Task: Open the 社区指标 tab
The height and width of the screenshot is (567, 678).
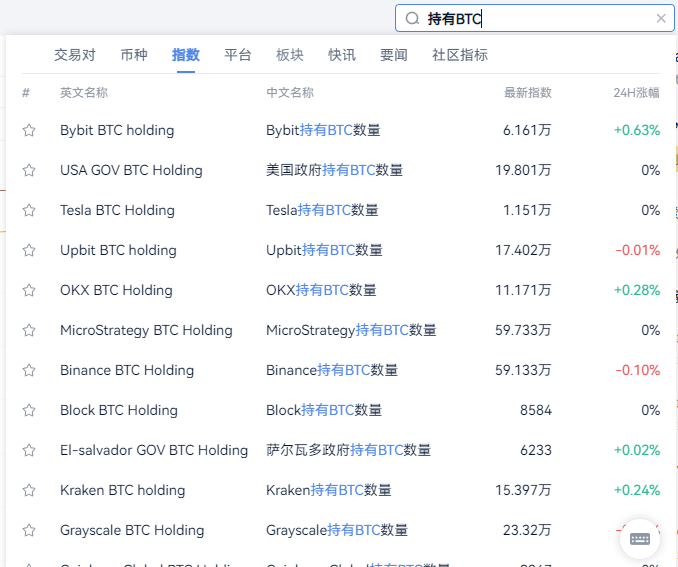Action: click(460, 55)
